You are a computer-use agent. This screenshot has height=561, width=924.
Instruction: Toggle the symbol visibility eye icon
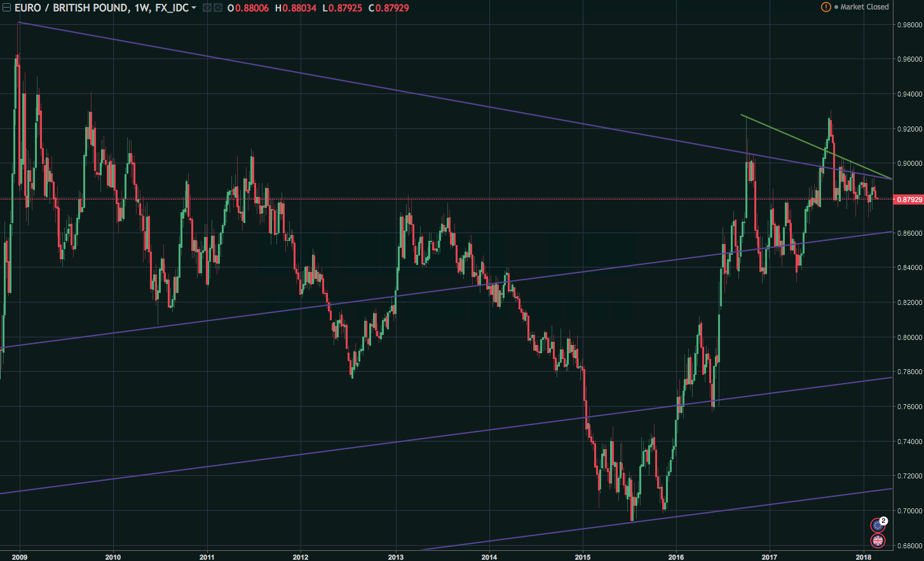coord(207,8)
